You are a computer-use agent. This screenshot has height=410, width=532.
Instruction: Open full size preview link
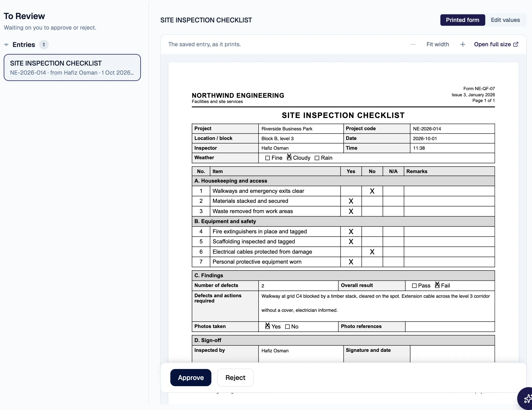pos(496,44)
